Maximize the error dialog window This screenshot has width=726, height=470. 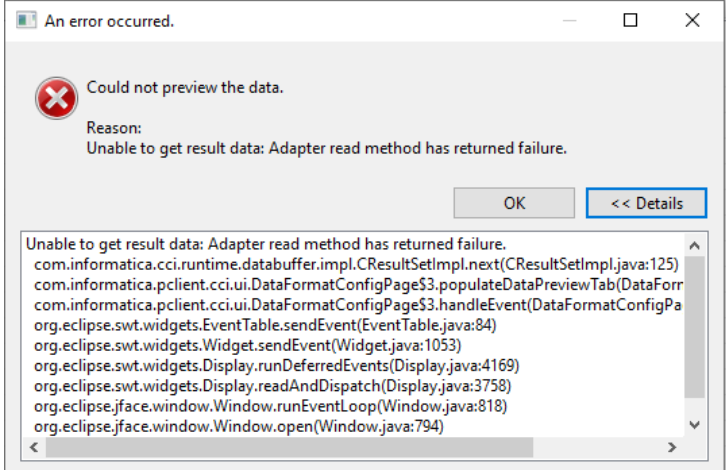[630, 20]
